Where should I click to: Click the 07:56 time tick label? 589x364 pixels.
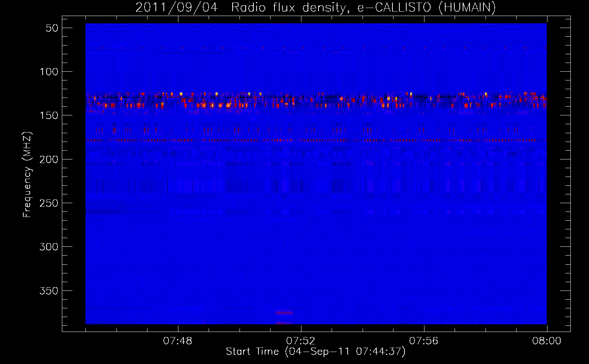pos(424,341)
